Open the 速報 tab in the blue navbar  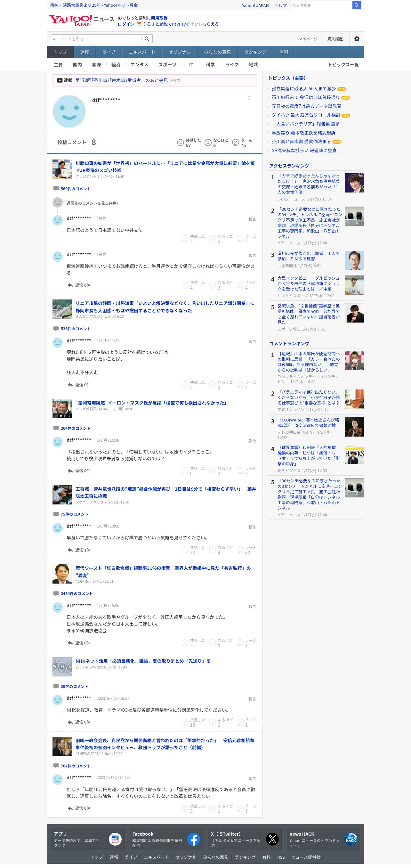click(x=85, y=52)
